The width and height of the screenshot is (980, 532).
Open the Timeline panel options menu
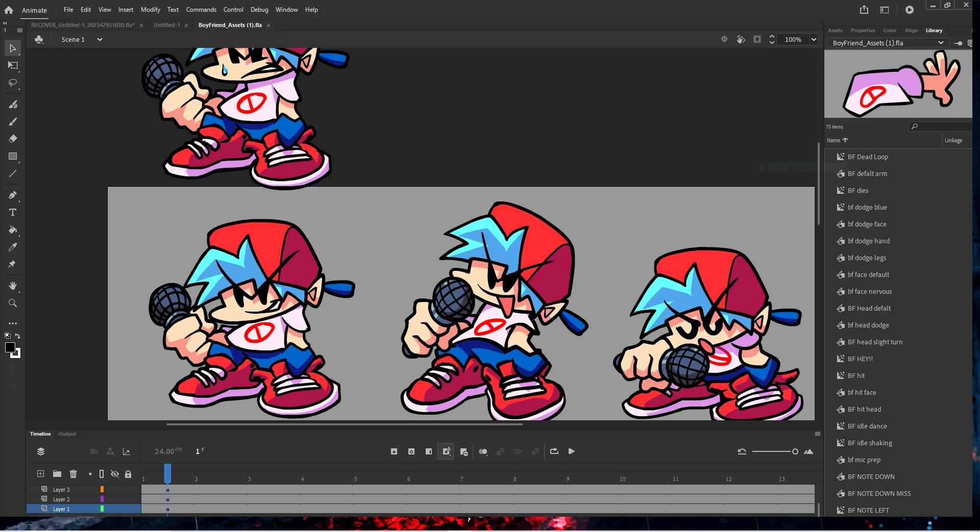818,434
